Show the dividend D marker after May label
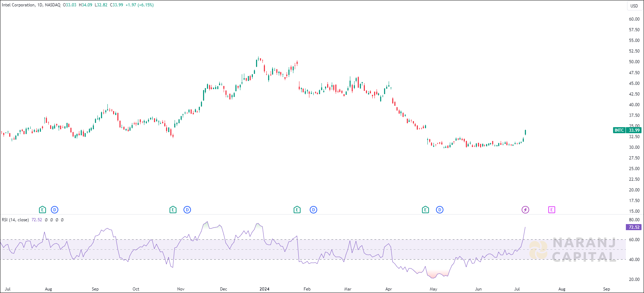Image resolution: width=644 pixels, height=293 pixels. (440, 210)
